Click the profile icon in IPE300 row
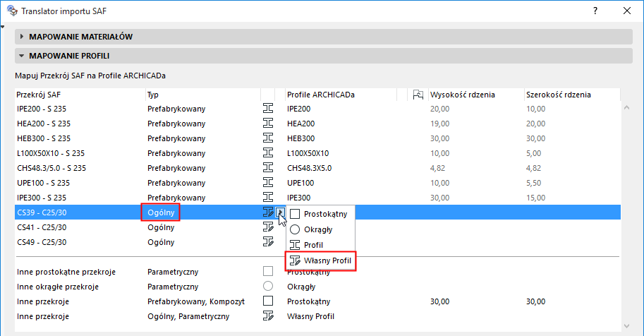The height and width of the screenshot is (336, 644). [x=268, y=198]
